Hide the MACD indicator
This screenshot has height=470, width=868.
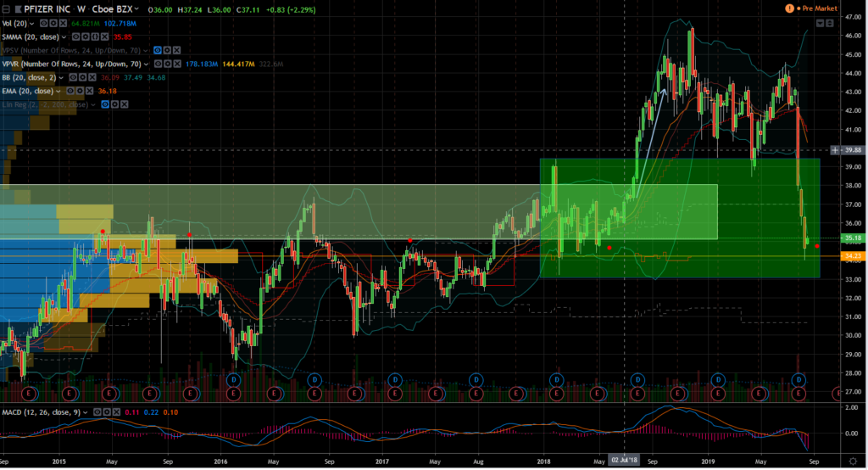[x=97, y=412]
